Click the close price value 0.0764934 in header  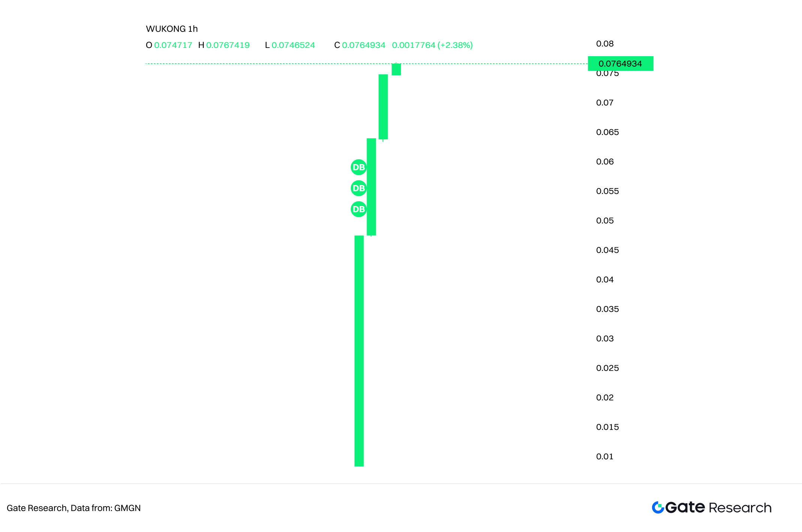pos(364,45)
